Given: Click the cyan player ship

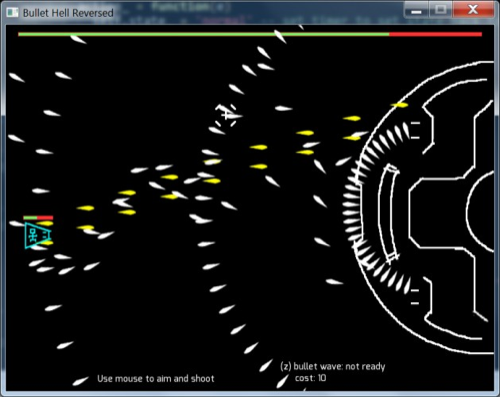Looking at the screenshot, I should coord(38,235).
